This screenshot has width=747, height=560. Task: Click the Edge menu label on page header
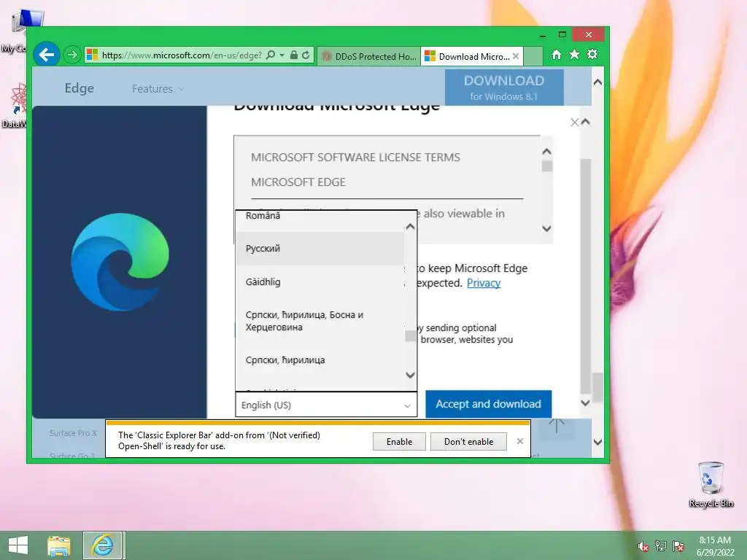click(x=79, y=88)
